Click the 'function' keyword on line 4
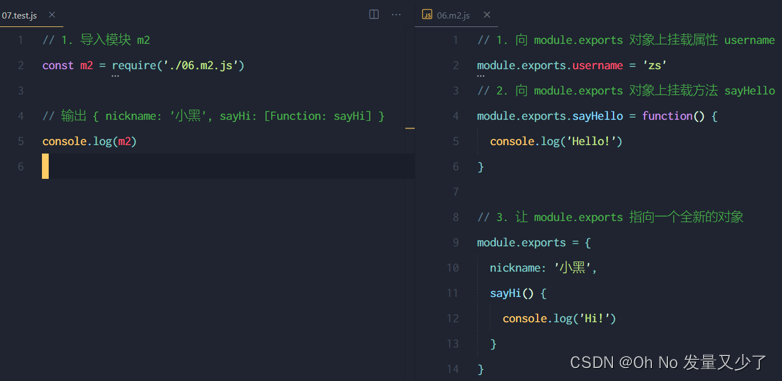This screenshot has height=381, width=782. tap(667, 116)
